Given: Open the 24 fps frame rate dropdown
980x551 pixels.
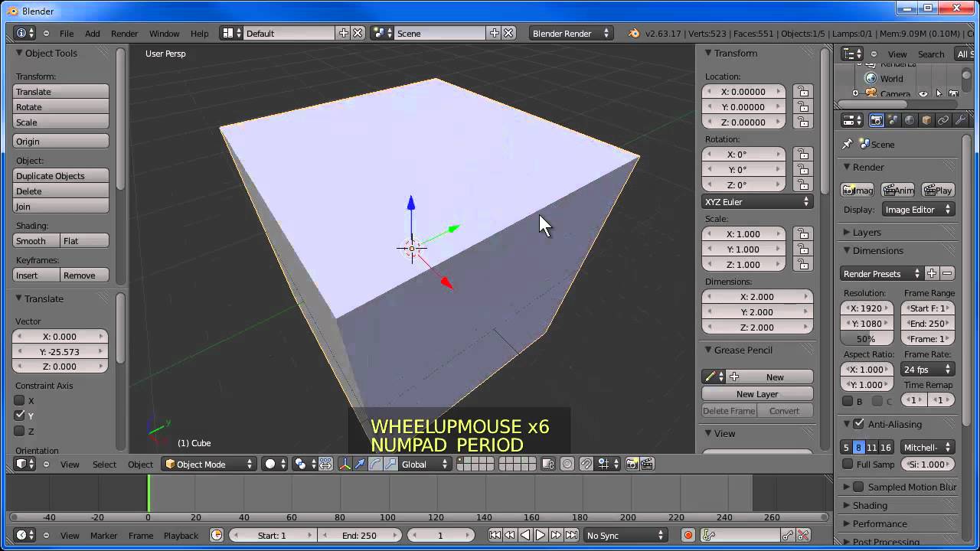Looking at the screenshot, I should point(928,370).
